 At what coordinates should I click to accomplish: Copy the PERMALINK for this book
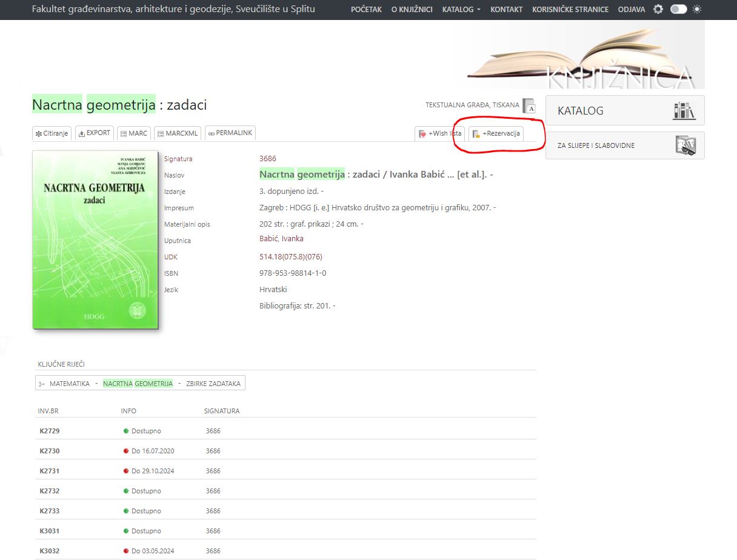point(230,133)
